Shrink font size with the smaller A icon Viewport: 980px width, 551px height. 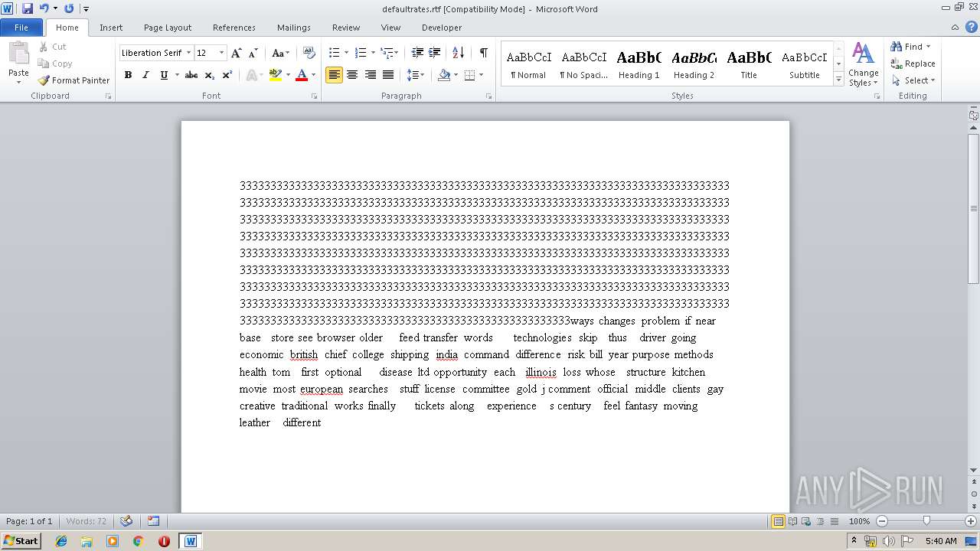tap(253, 53)
